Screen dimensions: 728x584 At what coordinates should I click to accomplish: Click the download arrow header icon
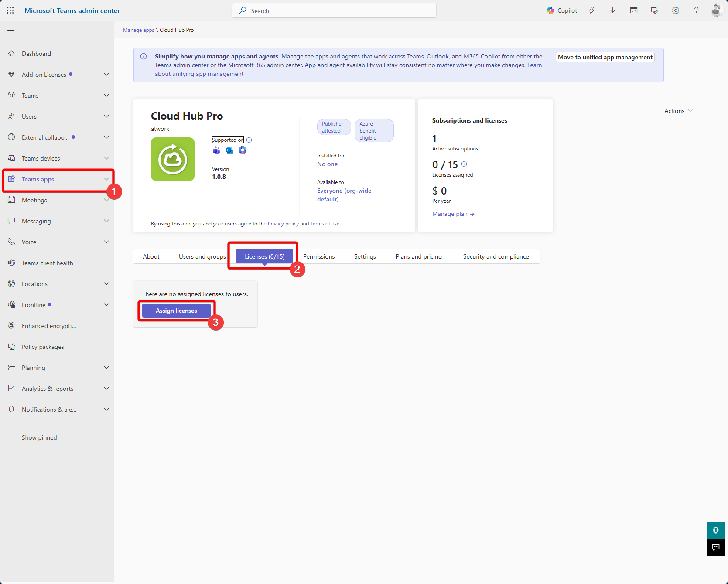612,10
